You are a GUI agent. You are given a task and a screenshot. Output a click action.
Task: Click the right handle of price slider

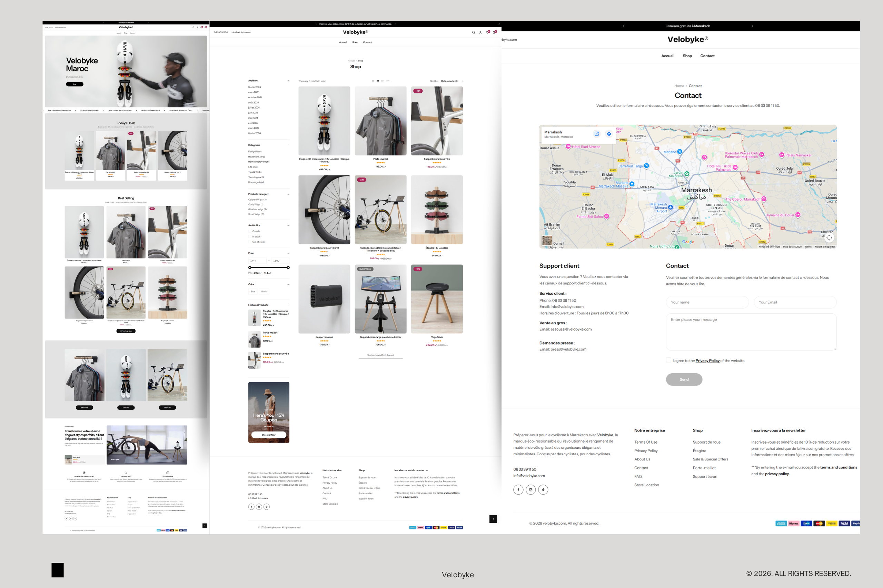click(288, 267)
